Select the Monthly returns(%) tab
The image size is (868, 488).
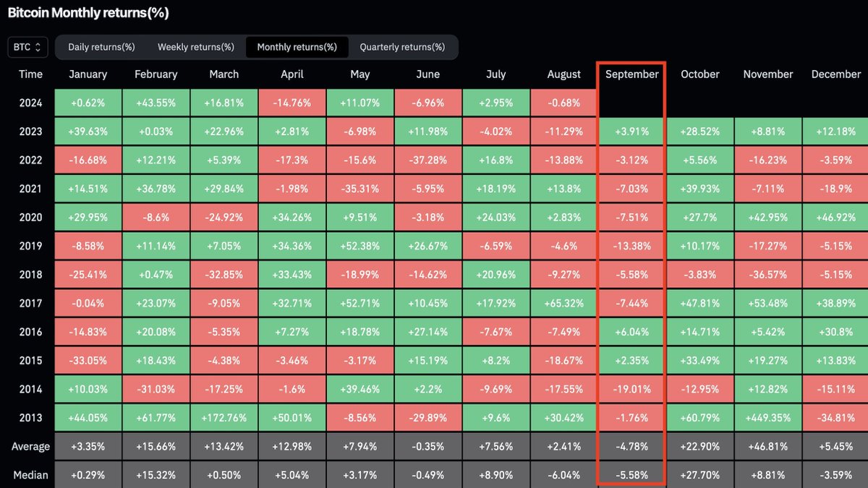pos(297,46)
